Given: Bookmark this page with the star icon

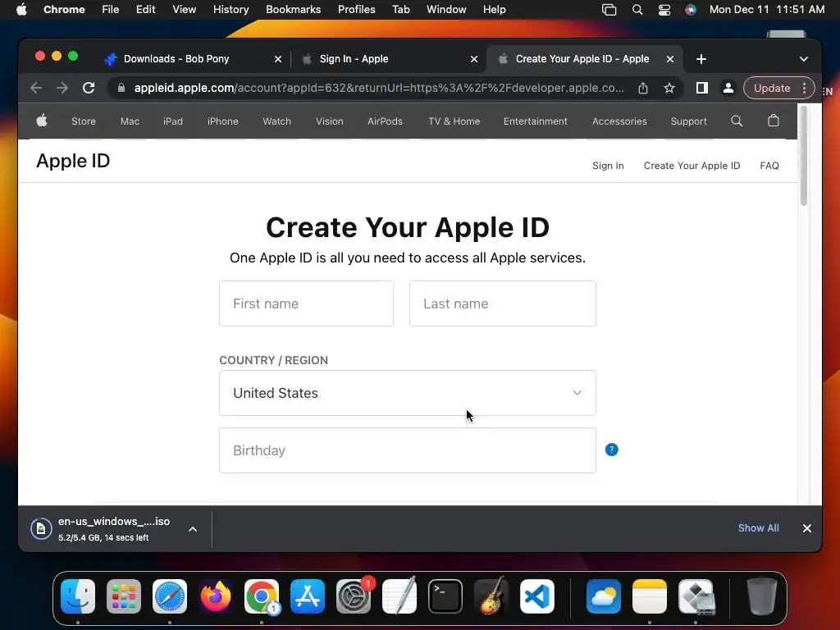Looking at the screenshot, I should point(669,88).
